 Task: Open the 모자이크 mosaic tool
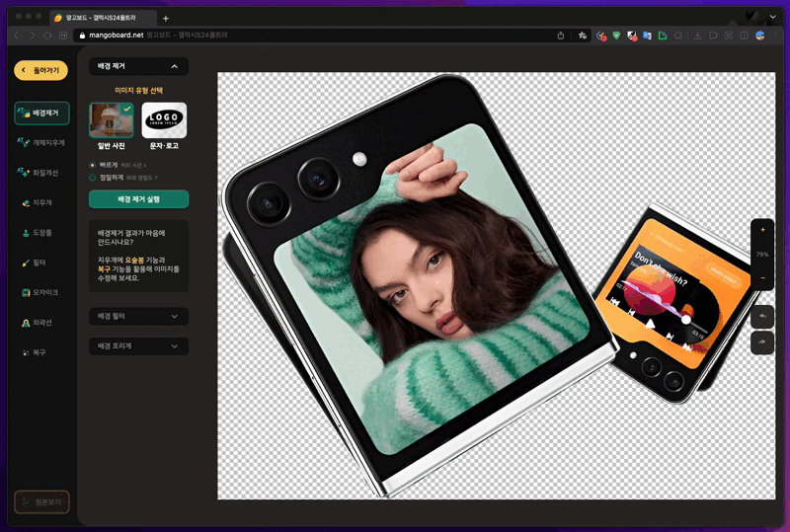click(x=39, y=292)
